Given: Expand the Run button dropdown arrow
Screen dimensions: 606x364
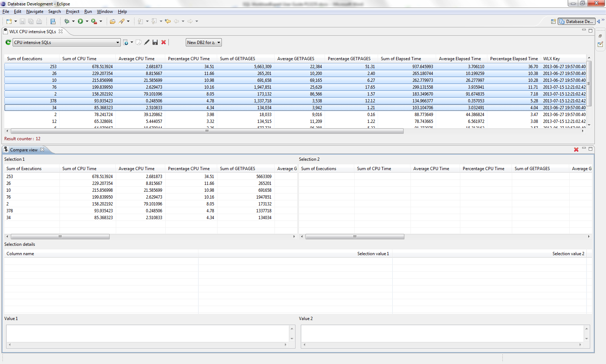Looking at the screenshot, I should click(87, 22).
